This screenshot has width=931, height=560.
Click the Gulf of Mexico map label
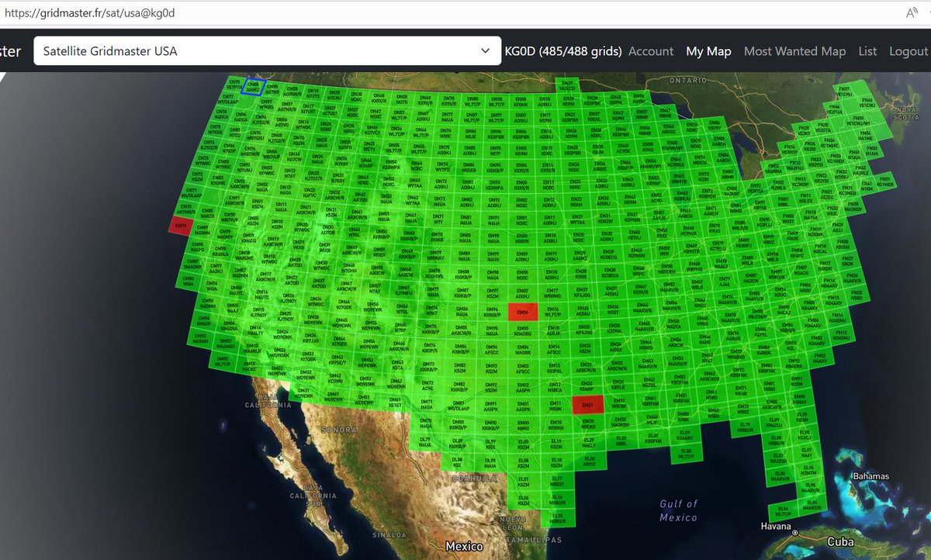tap(679, 510)
